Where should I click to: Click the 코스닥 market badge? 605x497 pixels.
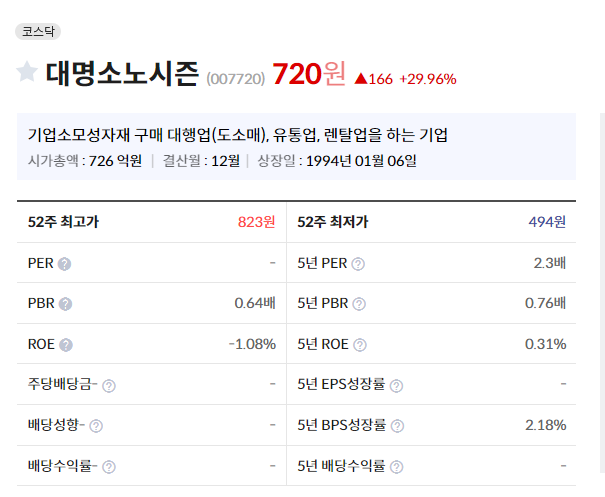tap(38, 31)
